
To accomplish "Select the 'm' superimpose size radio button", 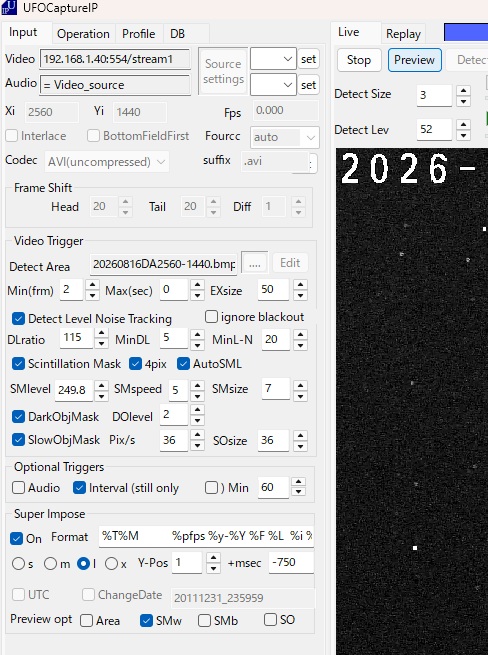I will tap(50, 564).
